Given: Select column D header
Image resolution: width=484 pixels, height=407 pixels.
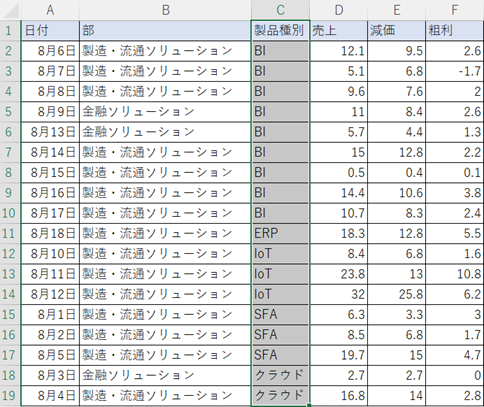Looking at the screenshot, I should tap(339, 10).
